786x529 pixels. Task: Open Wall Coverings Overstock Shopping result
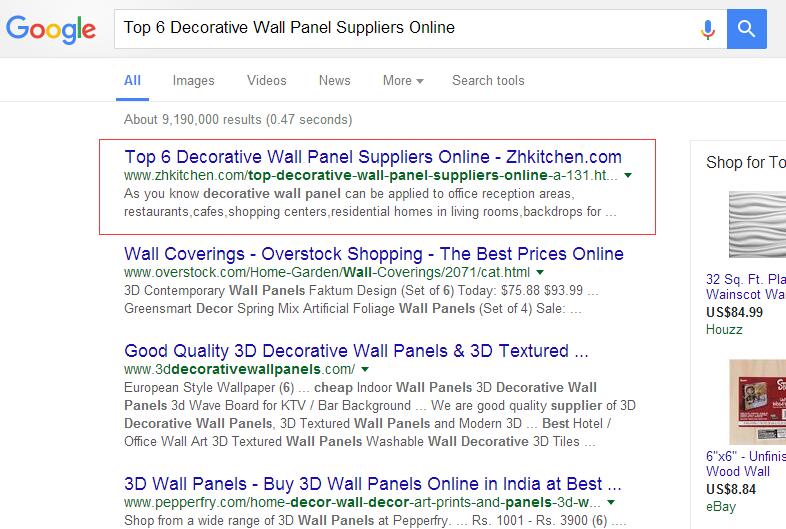click(374, 254)
